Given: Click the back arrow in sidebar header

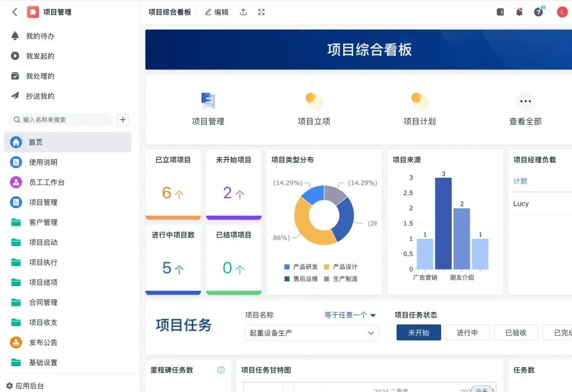Looking at the screenshot, I should point(15,12).
